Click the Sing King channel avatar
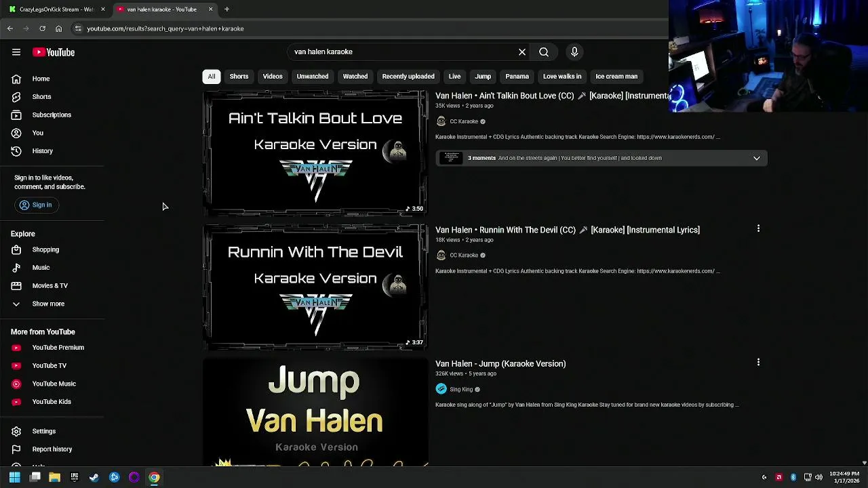Viewport: 868px width, 488px height. click(x=441, y=389)
